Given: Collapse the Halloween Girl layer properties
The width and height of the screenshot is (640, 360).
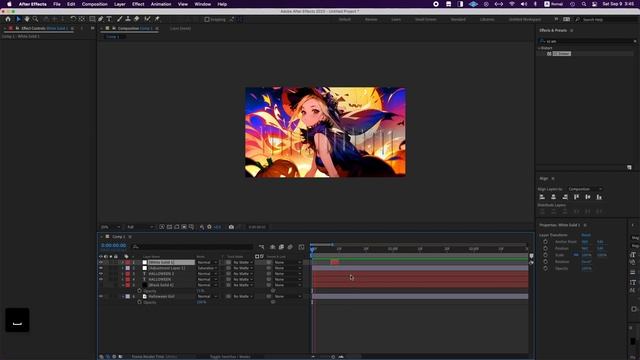Looking at the screenshot, I should point(123,296).
